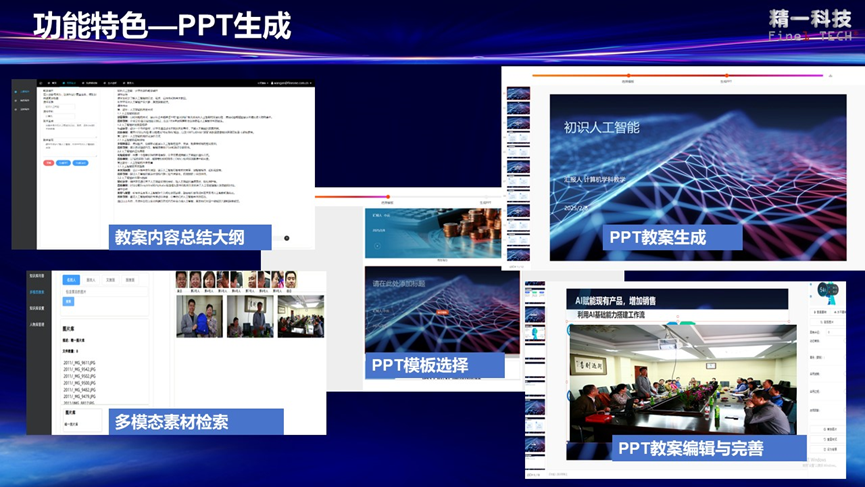Select file 2011/_MG_9542.JPG in the list
Viewport: 865px width, 487px height.
79,370
